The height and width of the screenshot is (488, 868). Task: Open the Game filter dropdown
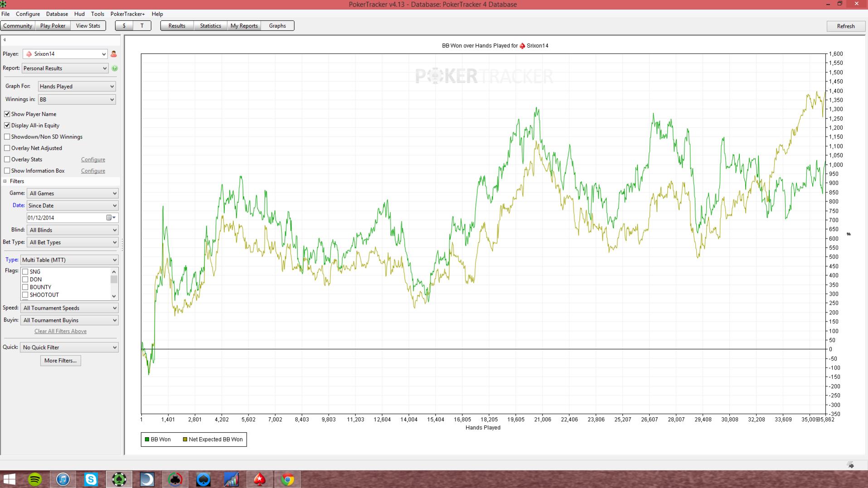click(x=73, y=194)
